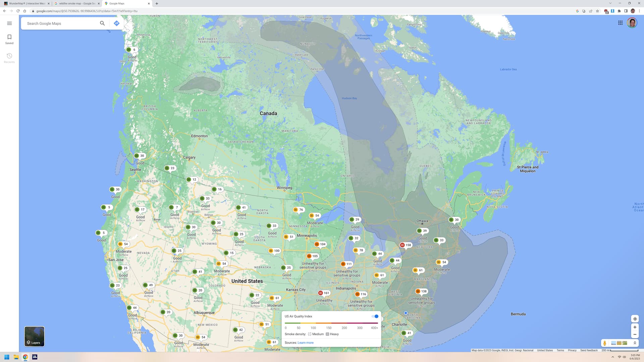The height and width of the screenshot is (362, 644).
Task: Show your location on the map
Action: 635,319
